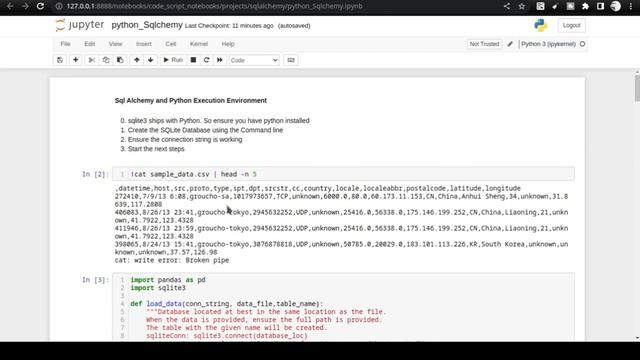Image resolution: width=640 pixels, height=360 pixels.
Task: Open the File menu
Action: pos(65,44)
